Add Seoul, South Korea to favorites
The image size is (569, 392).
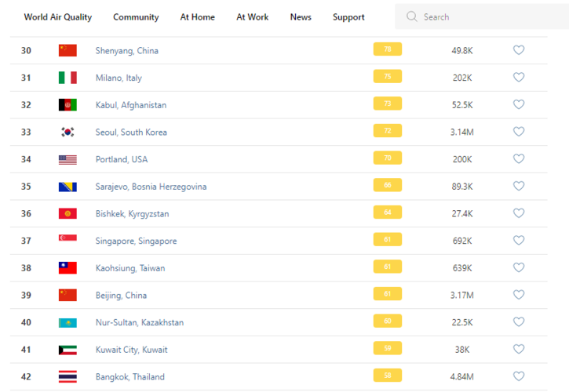(518, 132)
